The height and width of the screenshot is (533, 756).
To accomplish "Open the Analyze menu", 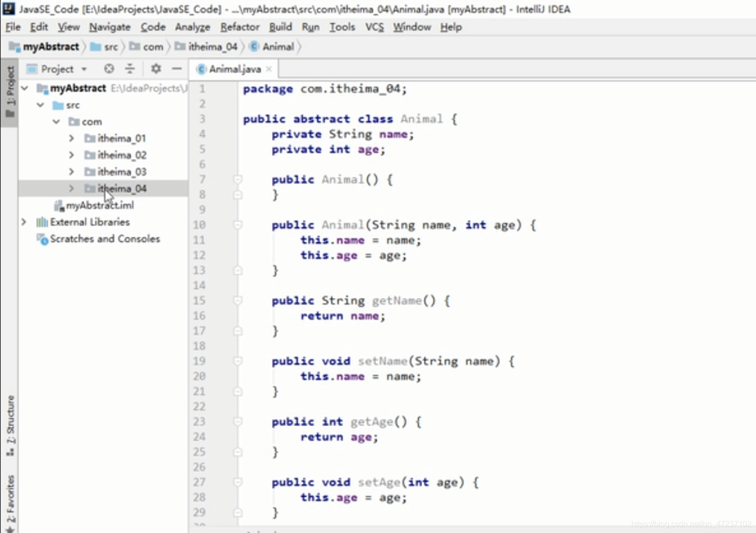I will coord(192,27).
